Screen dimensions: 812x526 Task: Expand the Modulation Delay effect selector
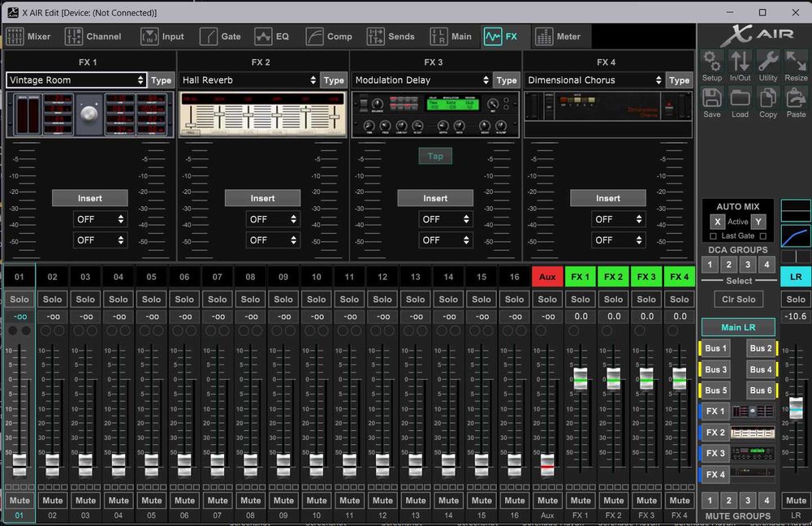(422, 80)
